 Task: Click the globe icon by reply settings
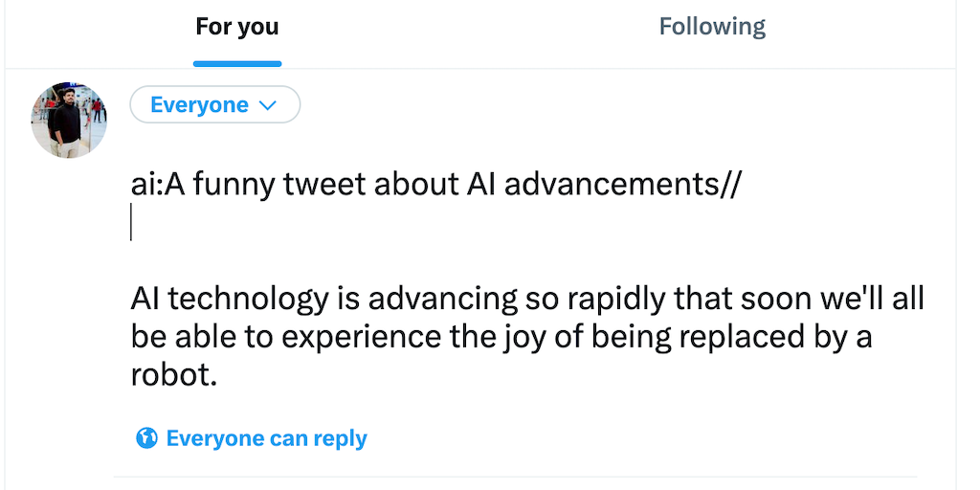(146, 438)
